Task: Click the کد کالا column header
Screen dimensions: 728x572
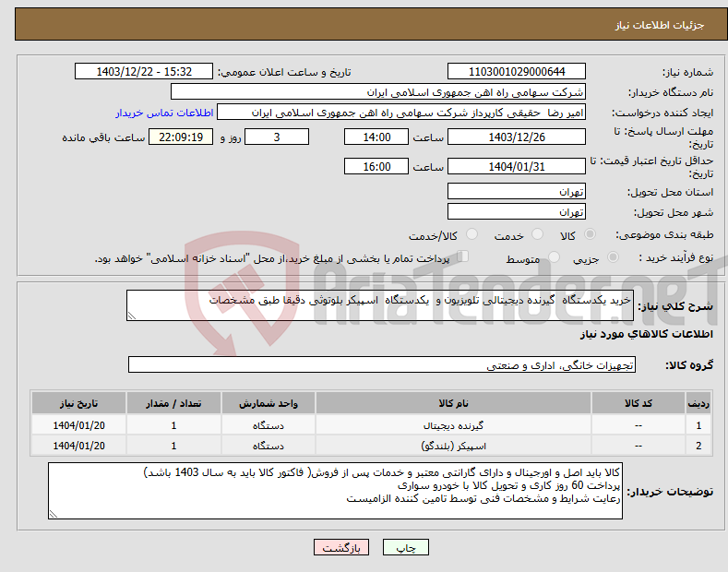Action: [x=638, y=403]
